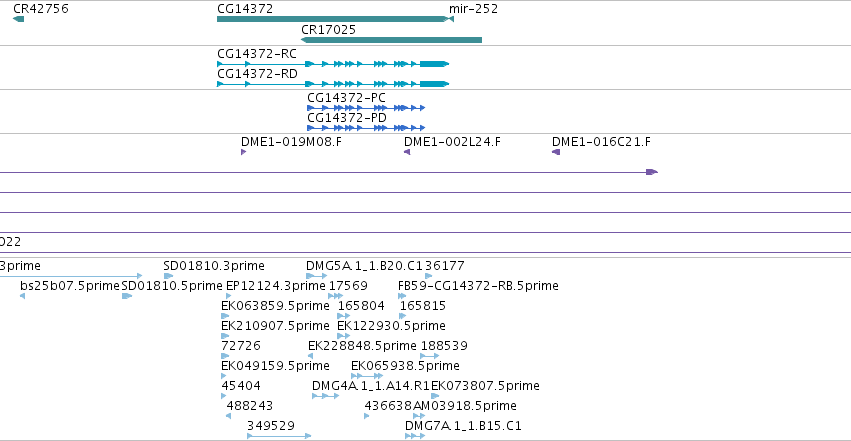Screen dimensions: 851x441
Task: Click the CR42756 gene arrow glyph
Action: tap(18, 19)
